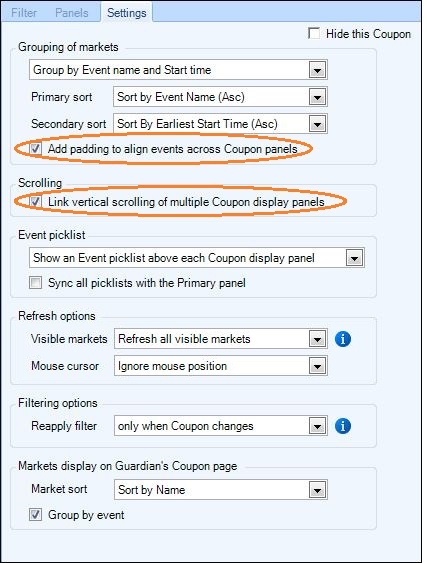427x563 pixels.
Task: Toggle Add padding to align events checkbox
Action: coord(36,149)
